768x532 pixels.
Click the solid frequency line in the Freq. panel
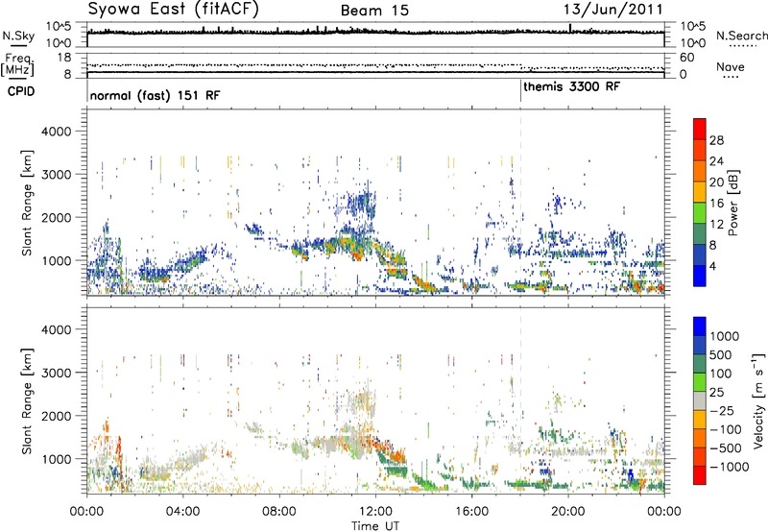pos(375,72)
